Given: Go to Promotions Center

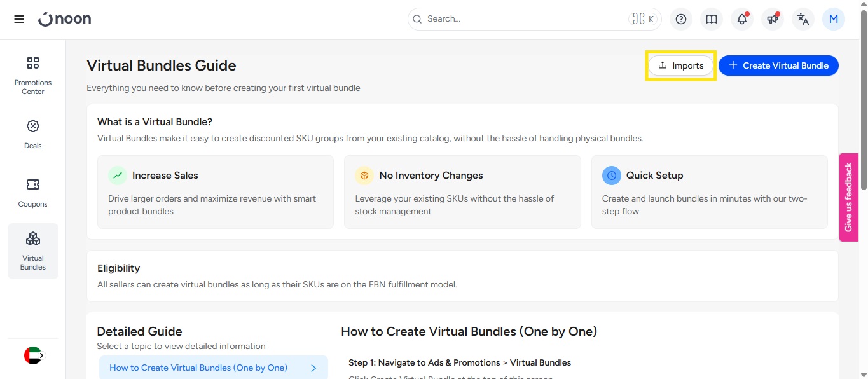Looking at the screenshot, I should click(x=33, y=75).
